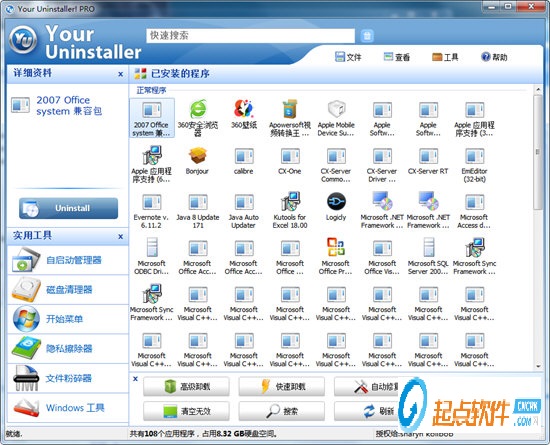The width and height of the screenshot is (550, 445).
Task: Click the 快速卸载 quick uninstall button
Action: (282, 386)
